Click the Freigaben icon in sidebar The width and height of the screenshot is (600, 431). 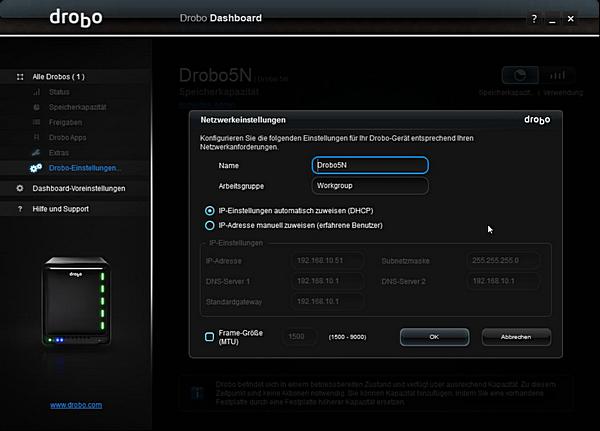[36, 122]
